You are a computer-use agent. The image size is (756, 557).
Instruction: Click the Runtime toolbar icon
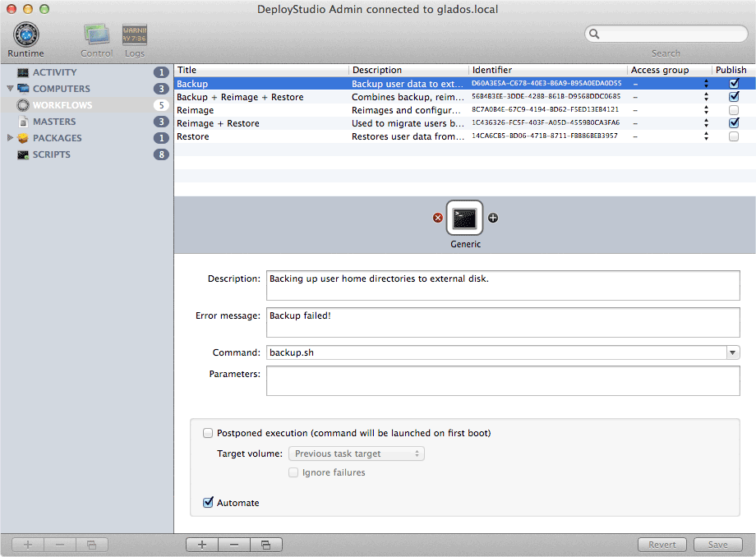coord(25,36)
